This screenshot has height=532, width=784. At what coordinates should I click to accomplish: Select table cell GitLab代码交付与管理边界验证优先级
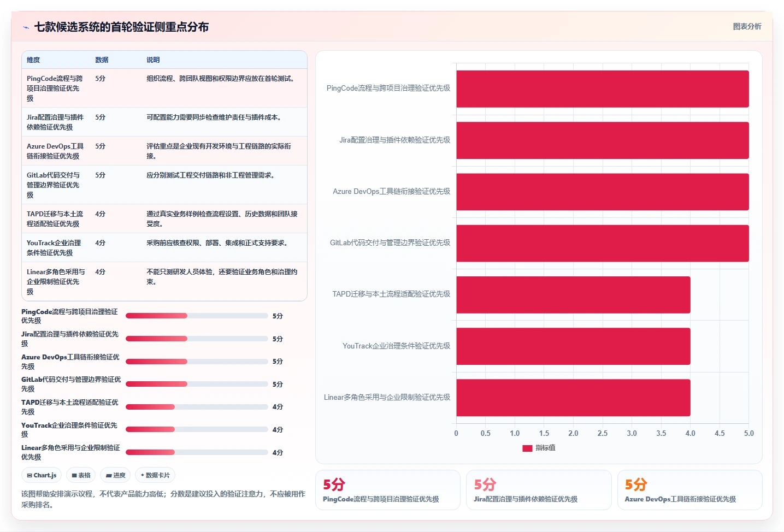click(55, 185)
